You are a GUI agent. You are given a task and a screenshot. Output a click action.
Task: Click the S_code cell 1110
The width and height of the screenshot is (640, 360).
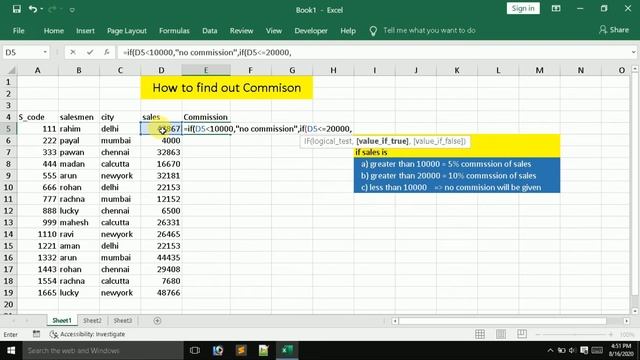click(x=38, y=234)
